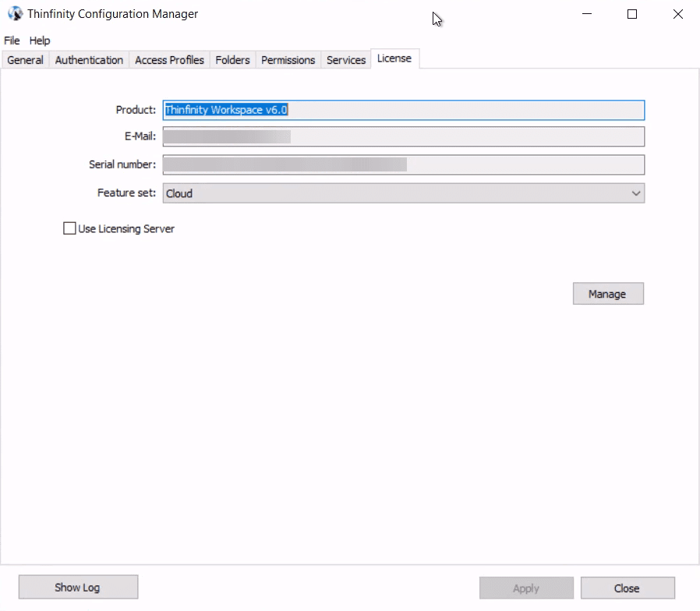700x611 pixels.
Task: Expand the Feature set combo box arrow
Action: coord(637,192)
